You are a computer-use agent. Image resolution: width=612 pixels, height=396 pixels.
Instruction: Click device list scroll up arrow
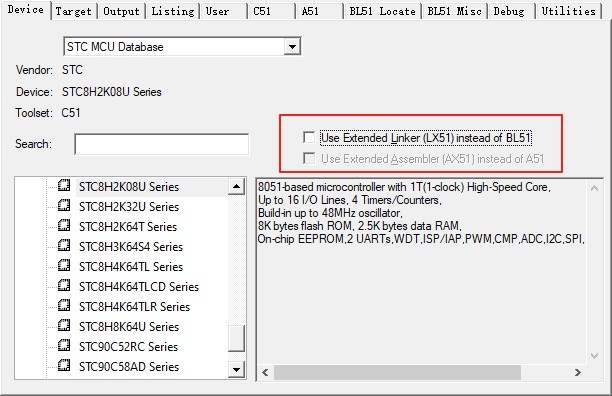236,186
